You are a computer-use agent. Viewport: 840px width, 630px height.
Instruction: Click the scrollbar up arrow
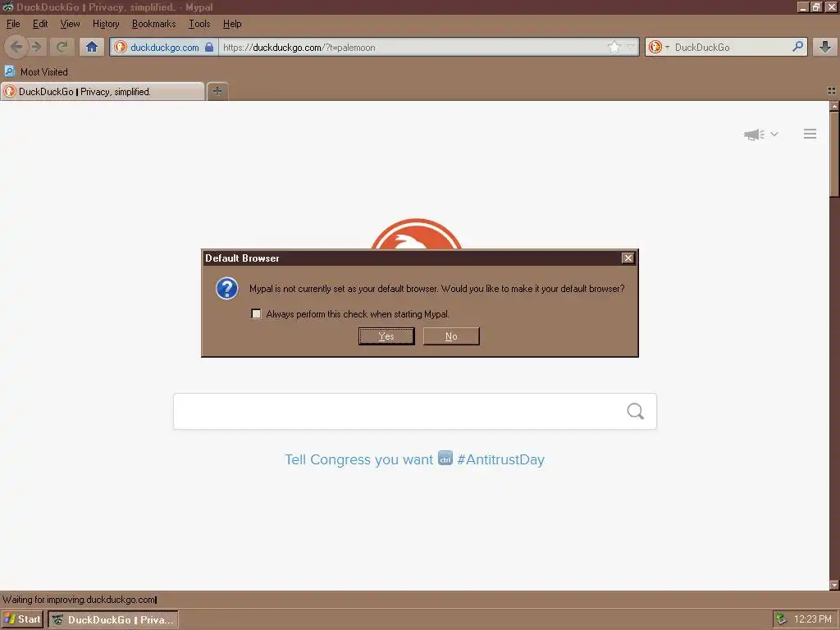[834, 106]
